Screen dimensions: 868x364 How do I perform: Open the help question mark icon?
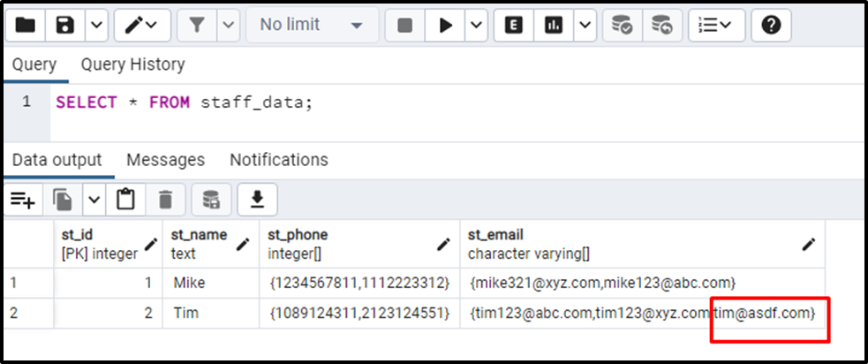pyautogui.click(x=771, y=26)
